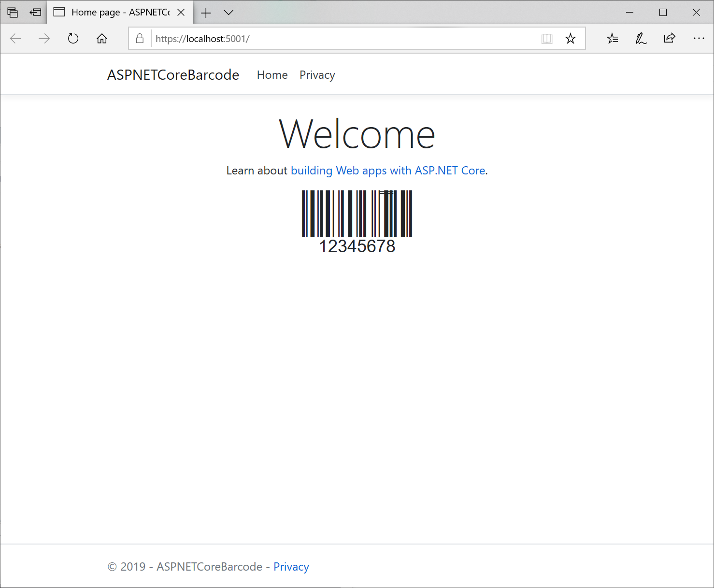Open Privacy in the navbar
Viewport: 714px width, 588px height.
click(317, 75)
